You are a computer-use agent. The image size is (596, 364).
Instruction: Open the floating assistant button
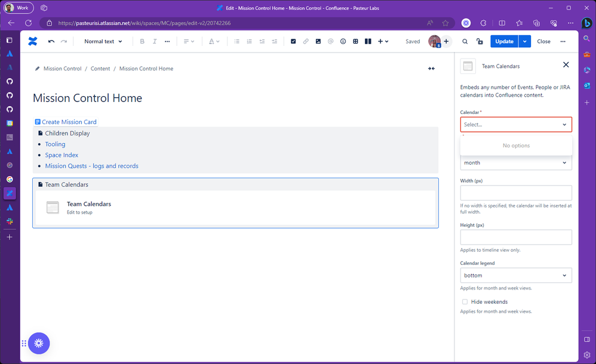38,343
